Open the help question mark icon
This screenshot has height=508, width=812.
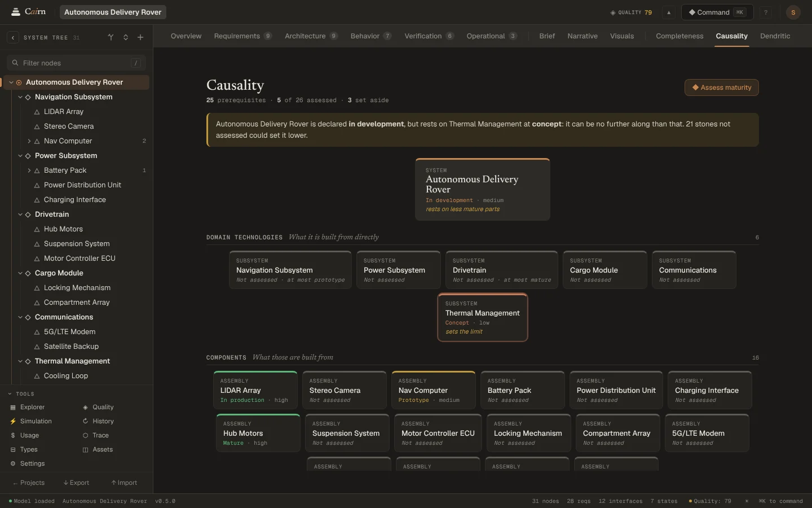pyautogui.click(x=766, y=12)
